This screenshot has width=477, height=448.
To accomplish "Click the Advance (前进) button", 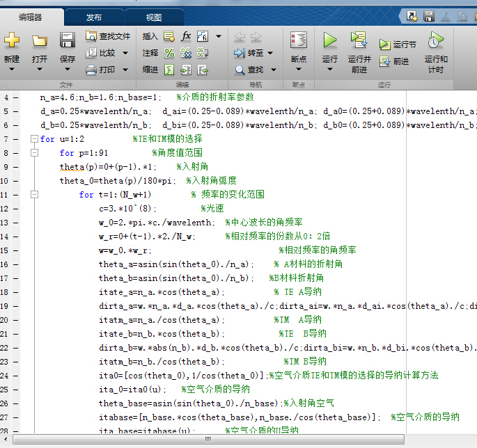I will pos(394,61).
